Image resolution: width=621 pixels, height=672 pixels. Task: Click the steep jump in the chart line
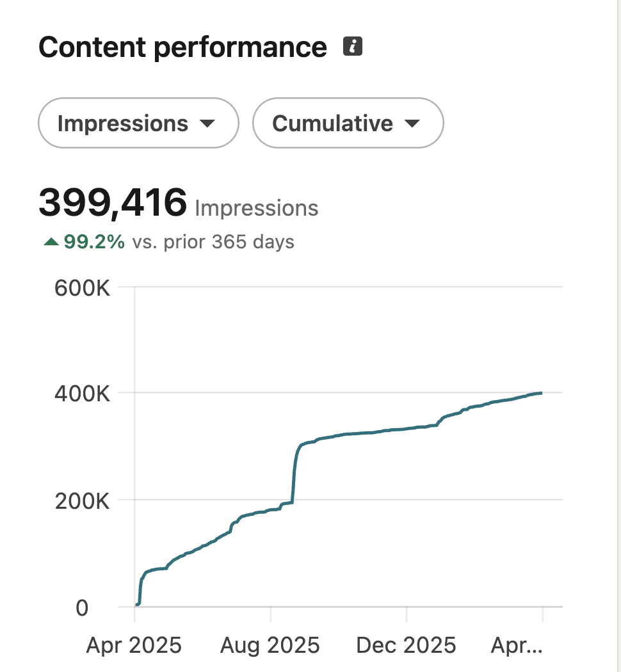(294, 474)
